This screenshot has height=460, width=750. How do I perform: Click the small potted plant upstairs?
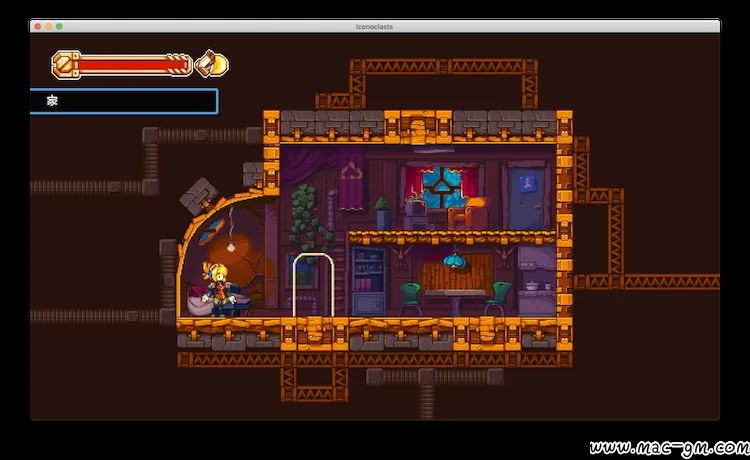(x=383, y=213)
